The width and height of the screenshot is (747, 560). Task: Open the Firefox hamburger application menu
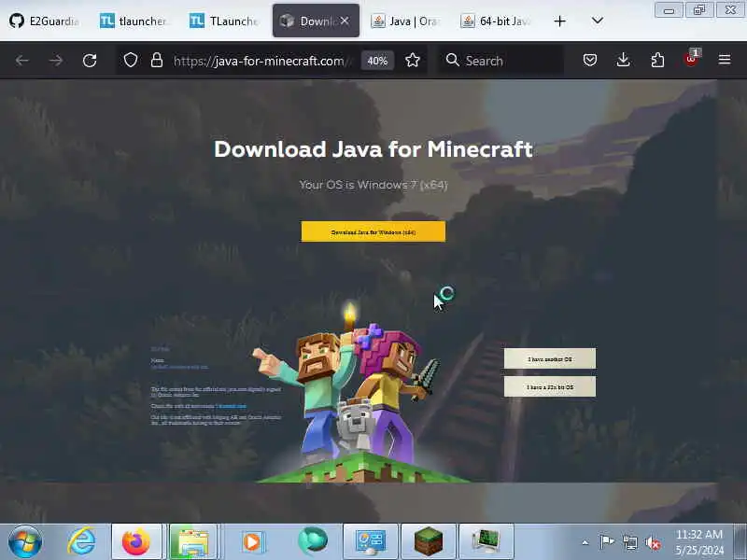pyautogui.click(x=725, y=60)
